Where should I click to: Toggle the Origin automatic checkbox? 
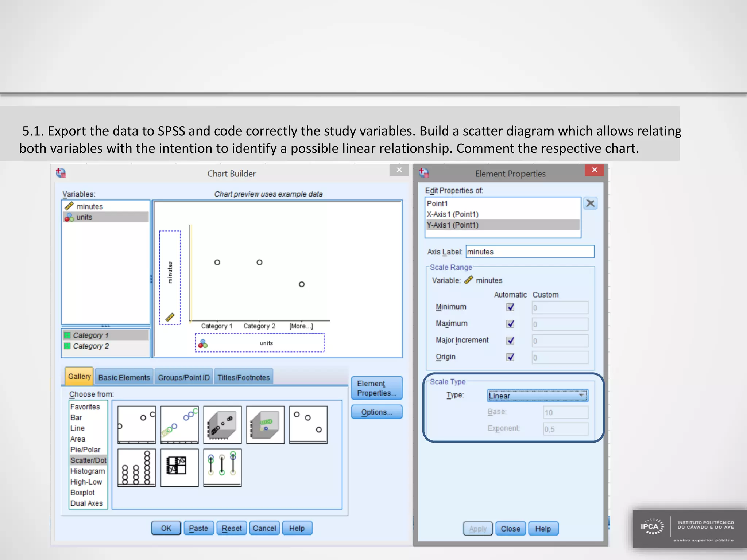click(x=510, y=357)
